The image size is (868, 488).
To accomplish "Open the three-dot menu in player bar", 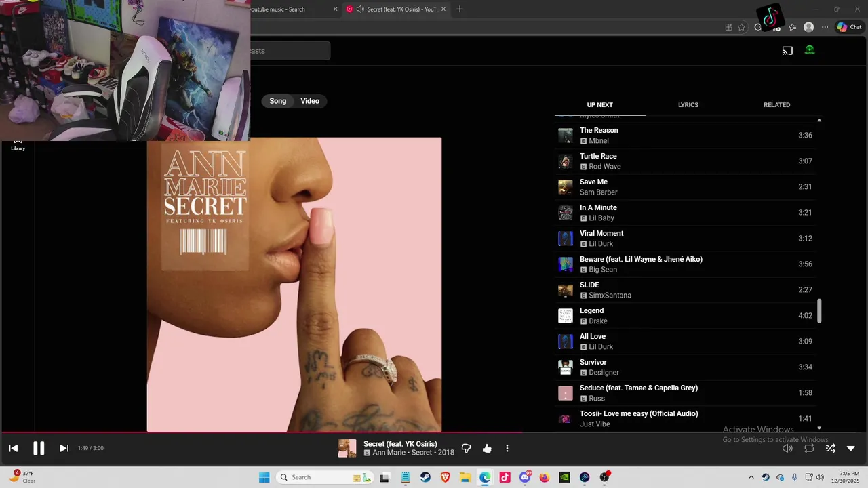I will (507, 448).
